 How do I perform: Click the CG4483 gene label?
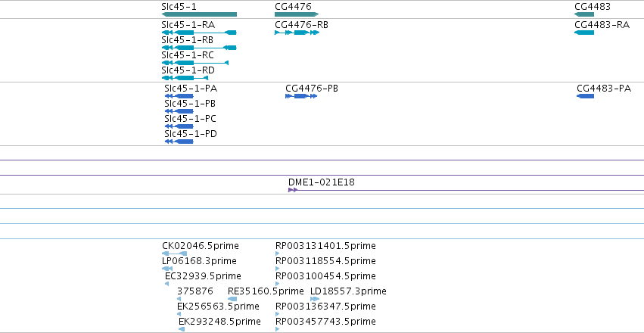pos(593,7)
